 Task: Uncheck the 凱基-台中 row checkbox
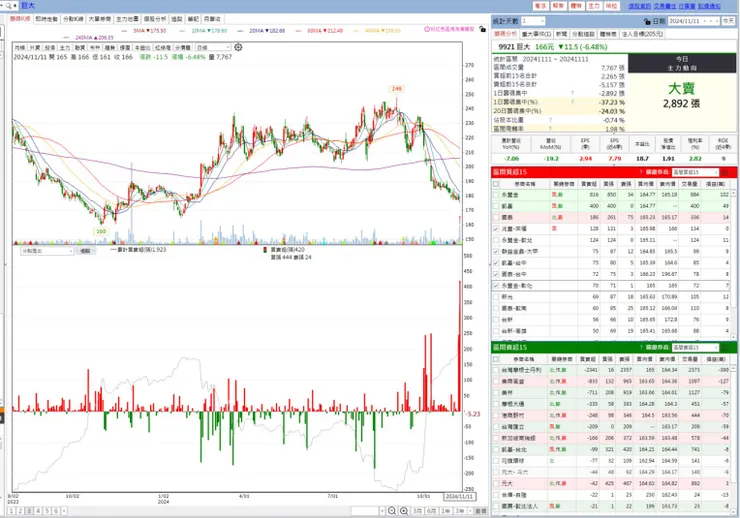pos(496,263)
